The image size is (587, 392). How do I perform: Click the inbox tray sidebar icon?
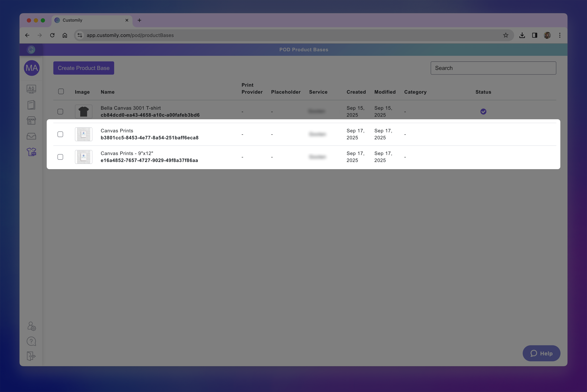(x=32, y=136)
